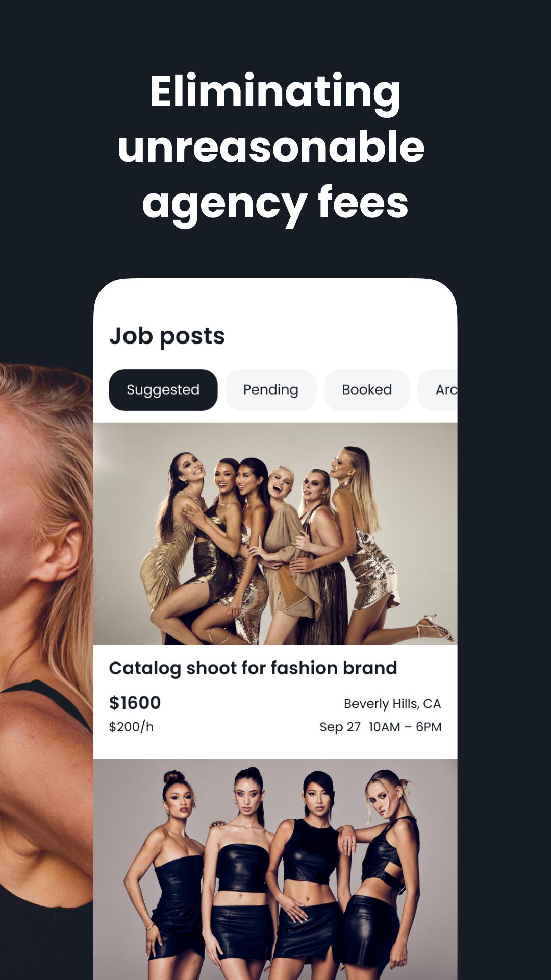Select the Suggested tab
Screen dimensions: 551x980
pos(163,390)
